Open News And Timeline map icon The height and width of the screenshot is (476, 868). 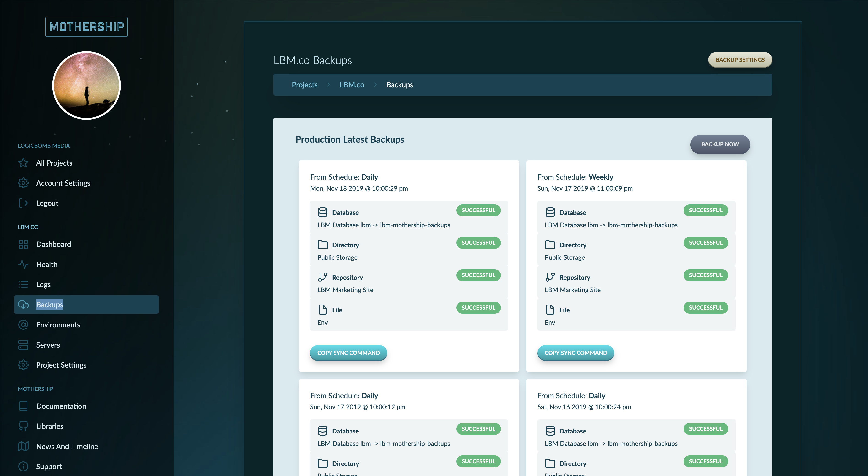[x=23, y=446]
